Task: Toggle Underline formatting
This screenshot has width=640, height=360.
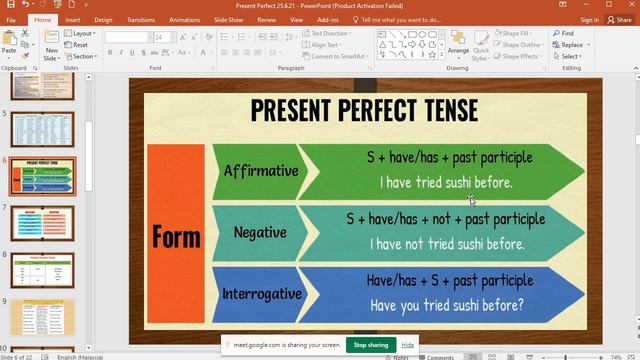Action: click(132, 52)
